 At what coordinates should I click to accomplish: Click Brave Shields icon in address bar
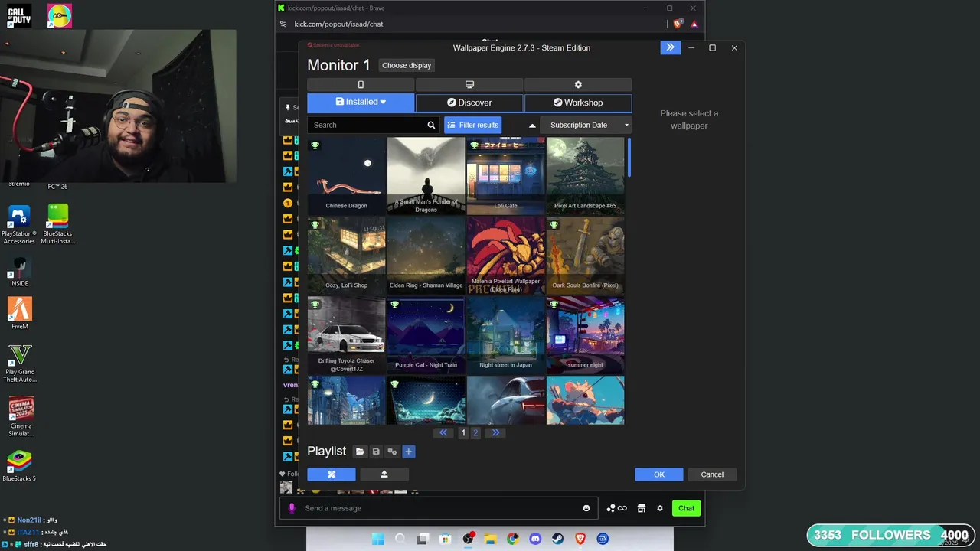678,24
